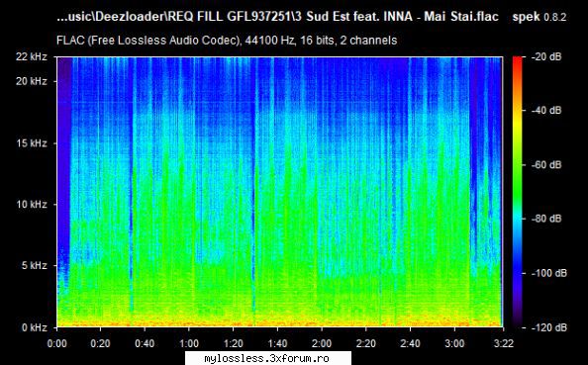Viewport: 588px width, 365px height.
Task: Click the '-60 dB' scale label
Action: coord(546,164)
